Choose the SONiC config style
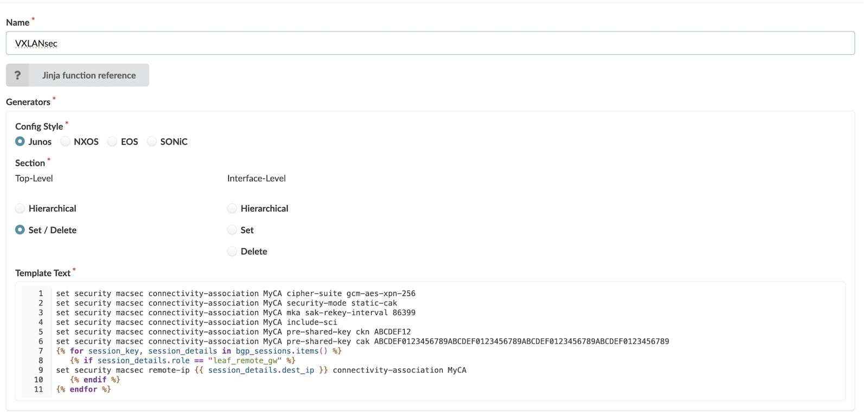The width and height of the screenshot is (868, 412). pyautogui.click(x=152, y=141)
